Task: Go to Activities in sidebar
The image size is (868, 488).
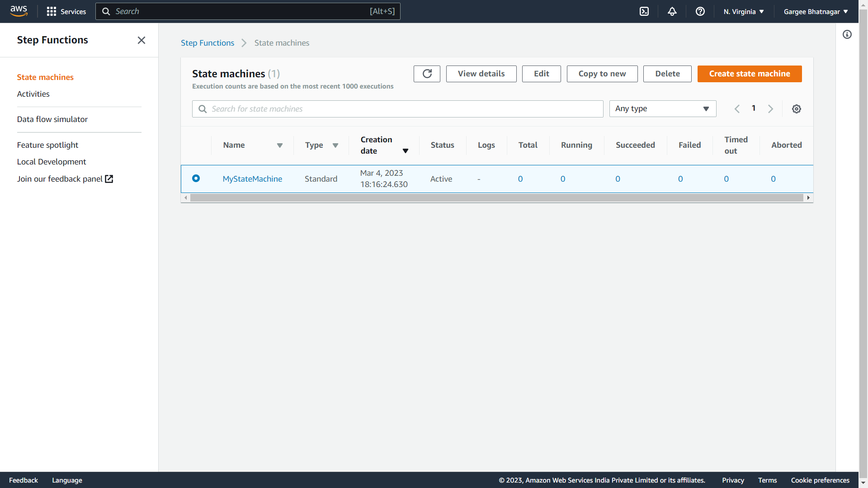Action: (33, 94)
